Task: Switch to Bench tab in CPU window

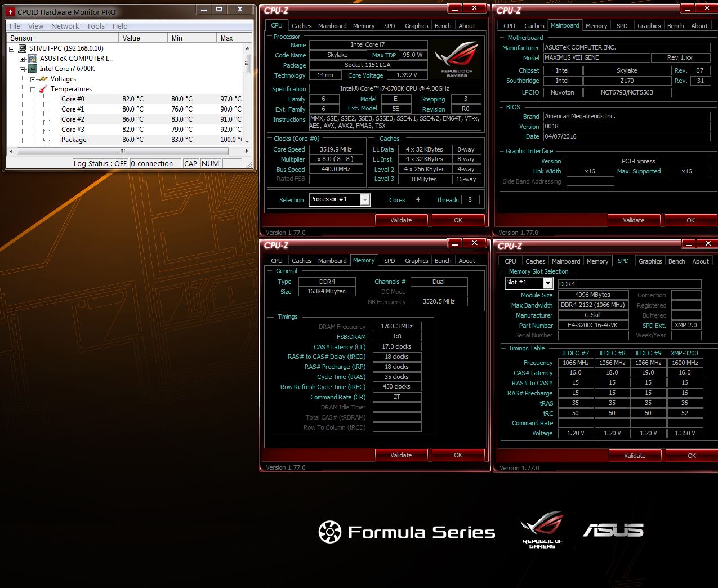Action: [443, 26]
